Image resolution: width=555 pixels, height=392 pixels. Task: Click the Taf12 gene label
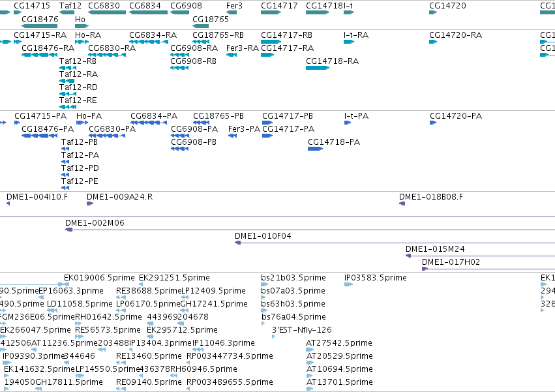point(70,6)
